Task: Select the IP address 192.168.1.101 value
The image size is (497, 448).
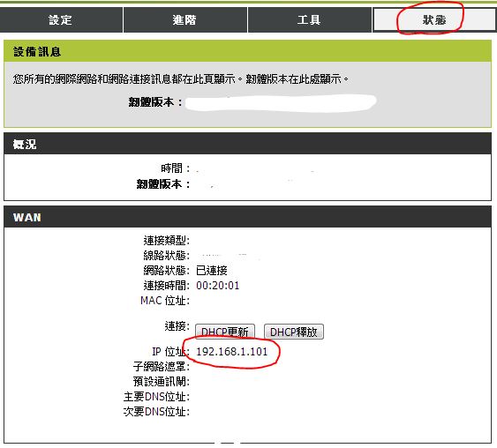Action: click(x=231, y=352)
